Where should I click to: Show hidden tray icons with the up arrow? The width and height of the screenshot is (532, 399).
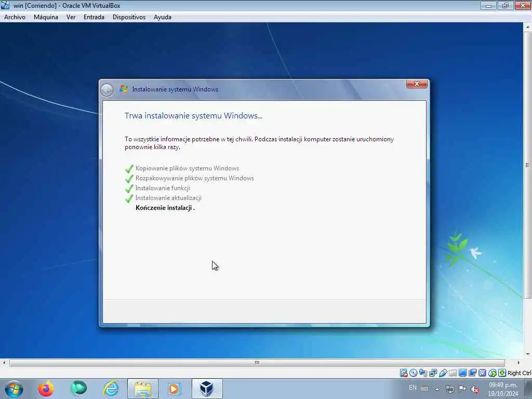[437, 389]
